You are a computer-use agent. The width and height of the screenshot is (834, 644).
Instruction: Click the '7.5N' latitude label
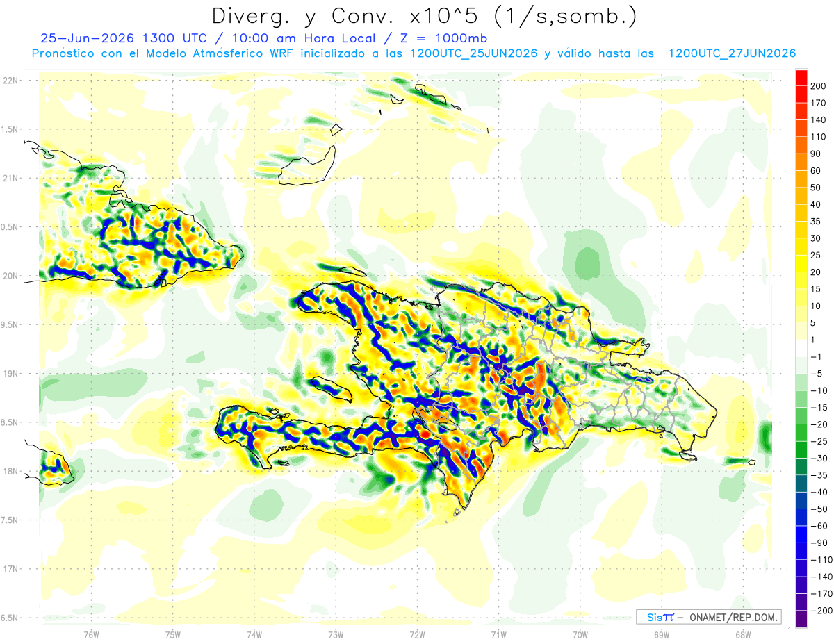click(x=10, y=520)
